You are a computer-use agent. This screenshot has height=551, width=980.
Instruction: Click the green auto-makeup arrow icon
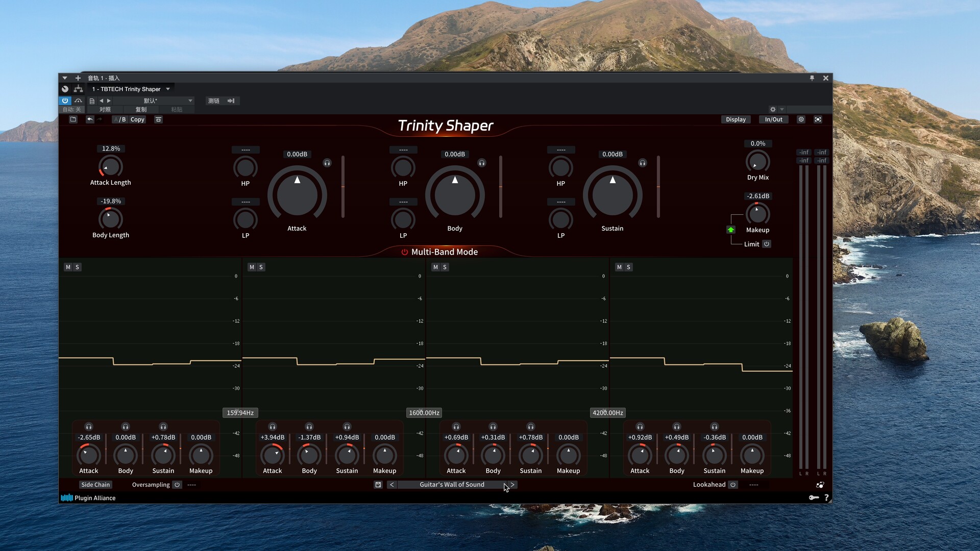coord(731,230)
